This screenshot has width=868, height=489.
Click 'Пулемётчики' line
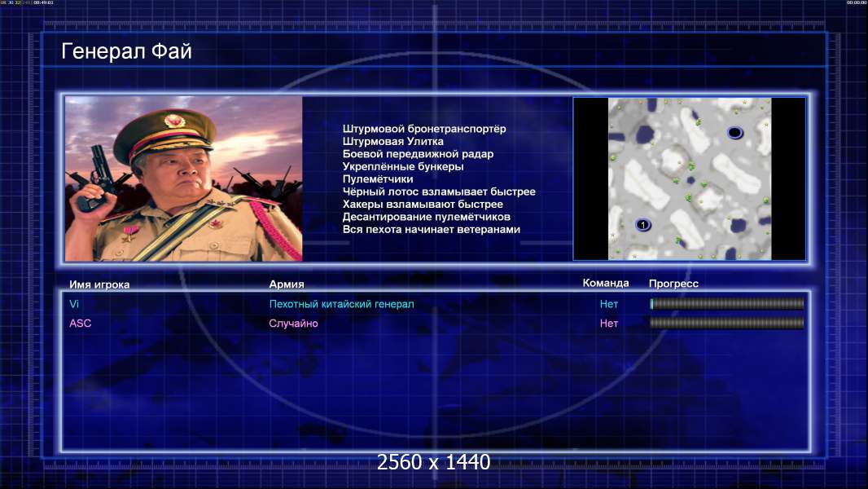(378, 178)
